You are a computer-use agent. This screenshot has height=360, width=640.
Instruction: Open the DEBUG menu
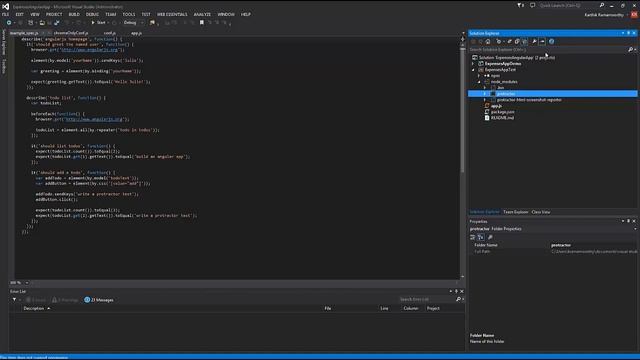point(92,14)
